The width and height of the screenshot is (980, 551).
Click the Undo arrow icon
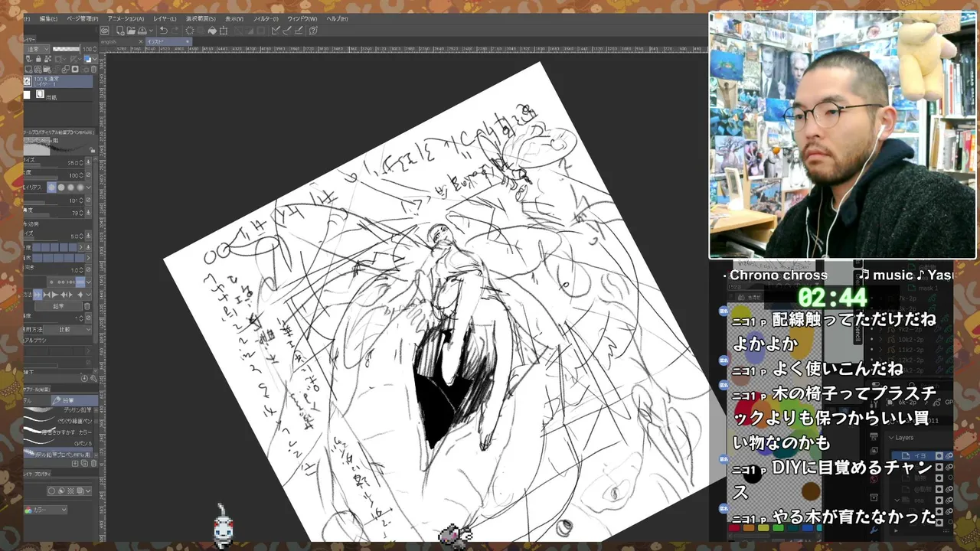click(164, 31)
